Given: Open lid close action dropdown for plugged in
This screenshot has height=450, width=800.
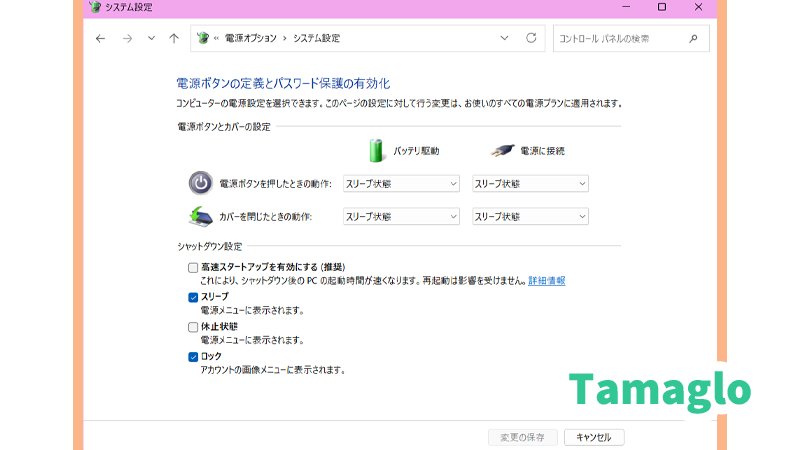Looking at the screenshot, I should pyautogui.click(x=530, y=216).
